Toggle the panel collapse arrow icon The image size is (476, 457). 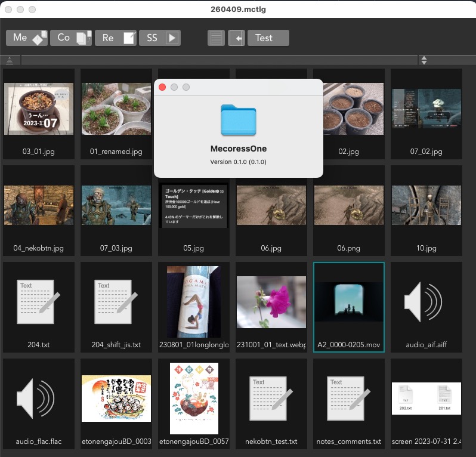pyautogui.click(x=236, y=38)
